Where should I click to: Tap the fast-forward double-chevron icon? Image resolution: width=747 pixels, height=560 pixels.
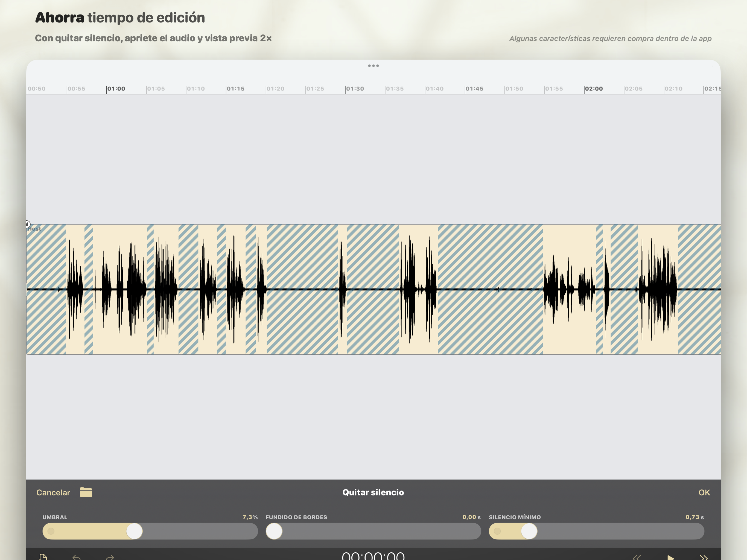pos(704,557)
